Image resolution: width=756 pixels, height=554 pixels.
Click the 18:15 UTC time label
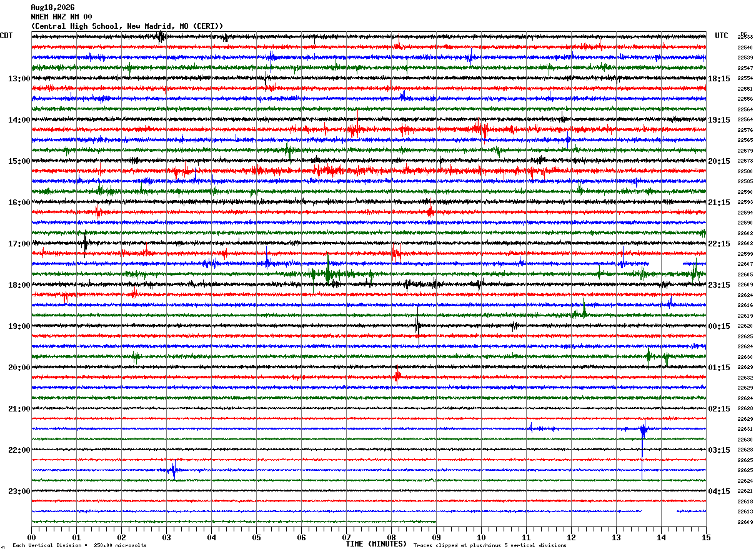[x=719, y=79]
